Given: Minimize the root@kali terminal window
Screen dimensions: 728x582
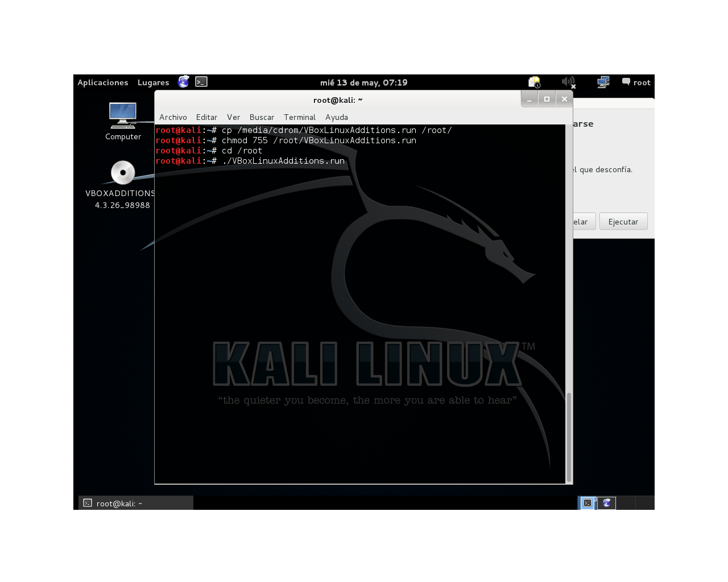Looking at the screenshot, I should 529,99.
